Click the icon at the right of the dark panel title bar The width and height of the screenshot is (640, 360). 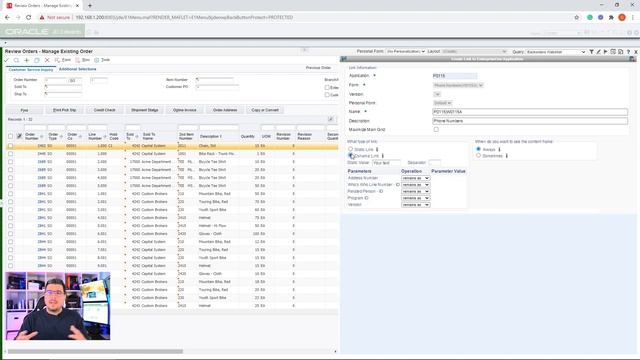pos(632,59)
